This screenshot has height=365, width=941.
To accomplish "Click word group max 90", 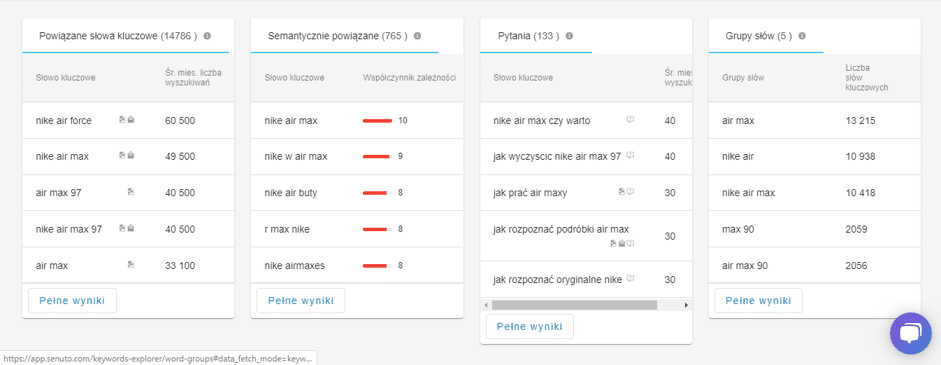I will pyautogui.click(x=739, y=229).
